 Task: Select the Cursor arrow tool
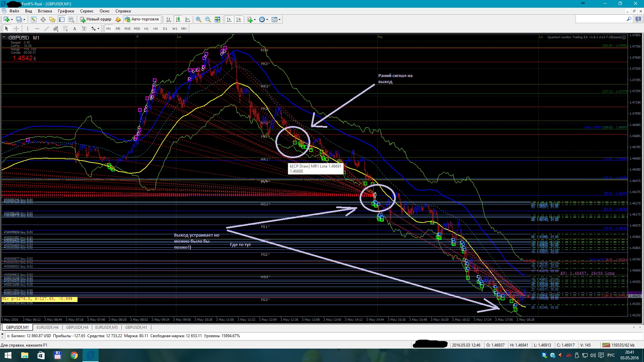[x=7, y=29]
